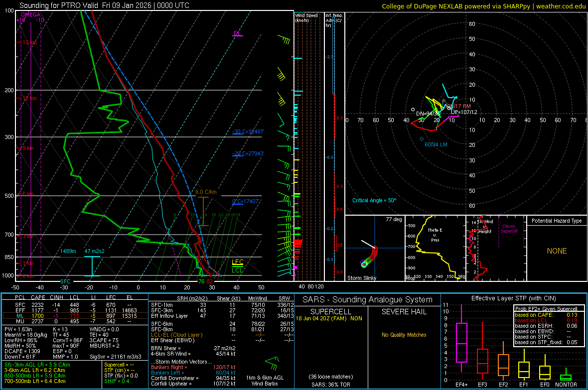Click the '-30 C=32487' level label
The height and width of the screenshot is (390, 588).
point(248,131)
